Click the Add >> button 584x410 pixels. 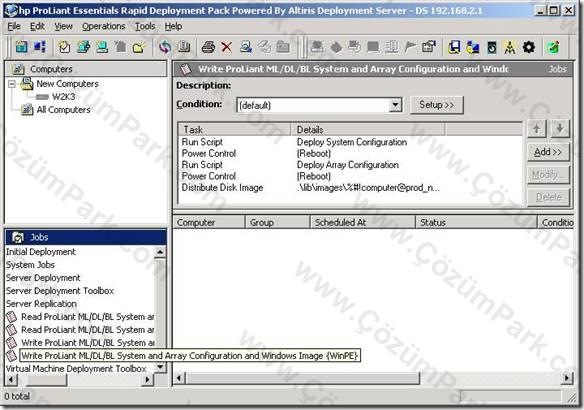(548, 152)
